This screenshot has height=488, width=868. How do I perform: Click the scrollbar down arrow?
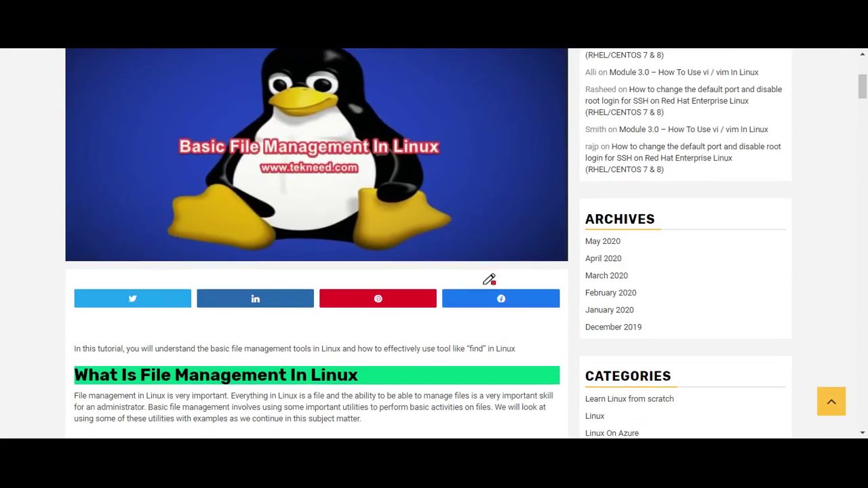point(863,432)
